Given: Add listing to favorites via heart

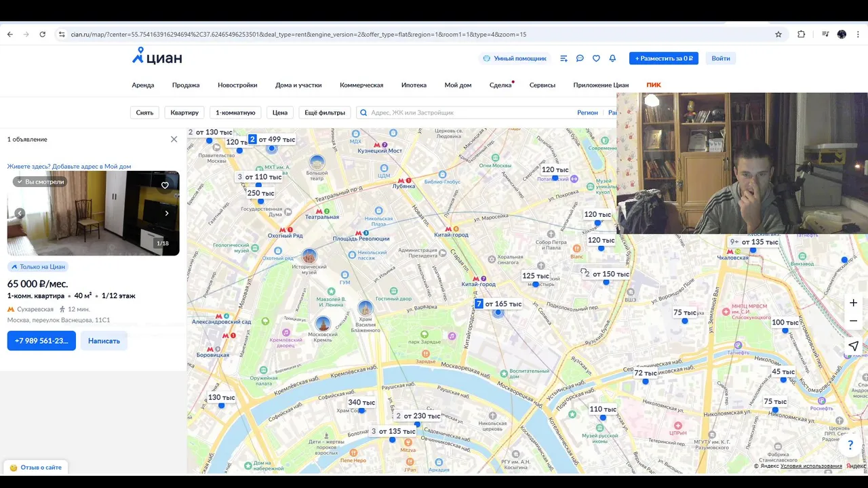Looking at the screenshot, I should 165,185.
